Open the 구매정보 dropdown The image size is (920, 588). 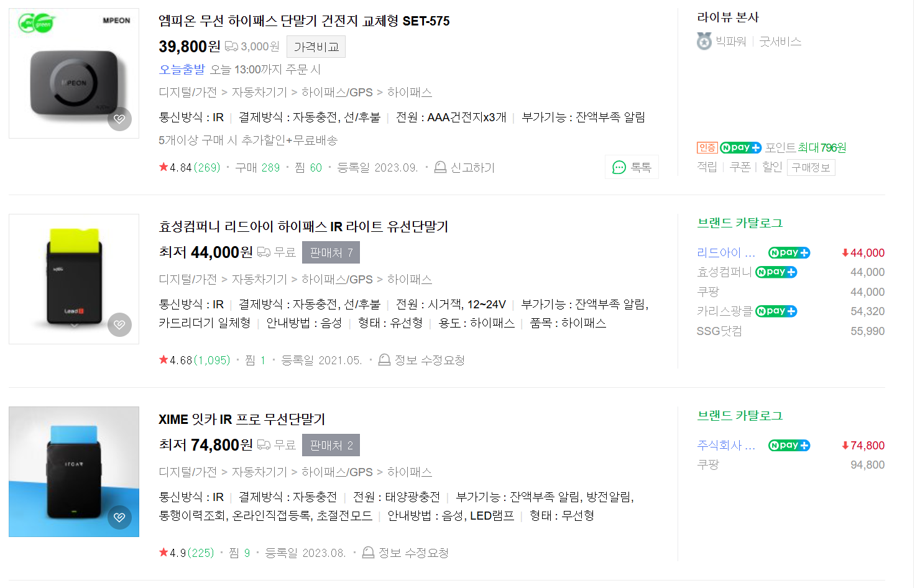pyautogui.click(x=811, y=167)
